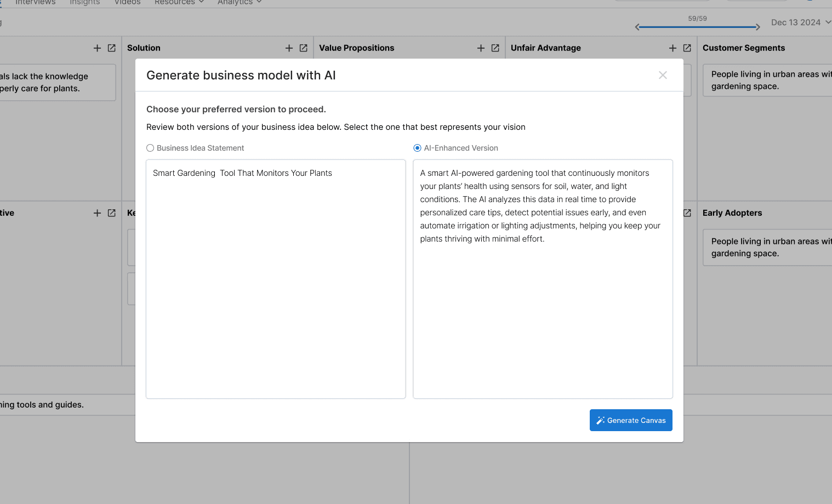The width and height of the screenshot is (832, 504).
Task: Select the Business Idea Statement radio option
Action: [x=150, y=148]
